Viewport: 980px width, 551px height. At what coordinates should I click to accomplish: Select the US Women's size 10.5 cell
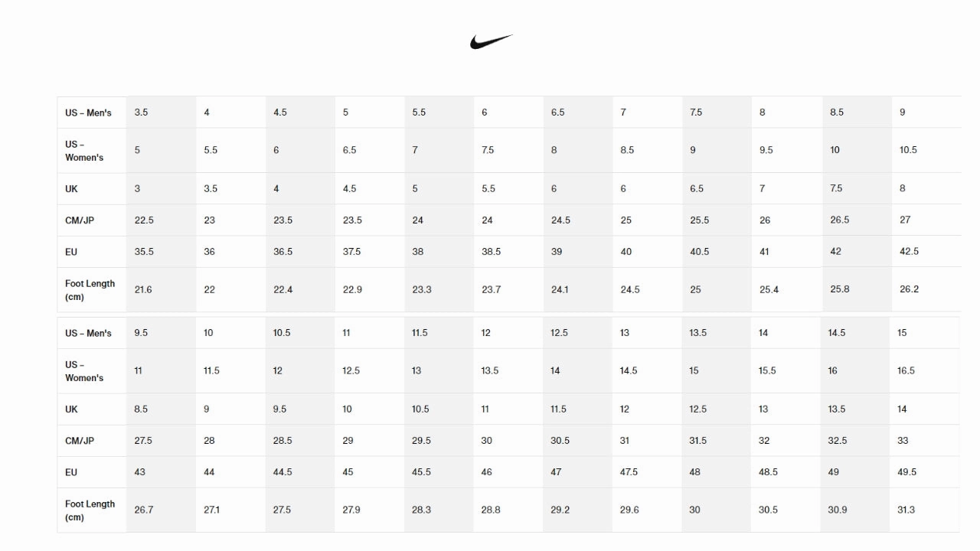(908, 150)
